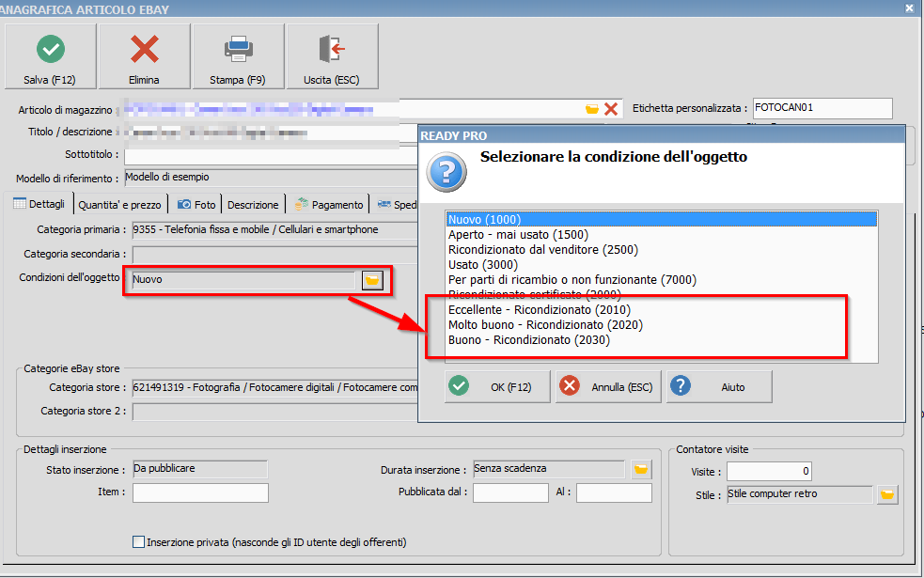Click the Durata inserzione Senza scadenza field
The width and height of the screenshot is (924, 578).
[549, 469]
